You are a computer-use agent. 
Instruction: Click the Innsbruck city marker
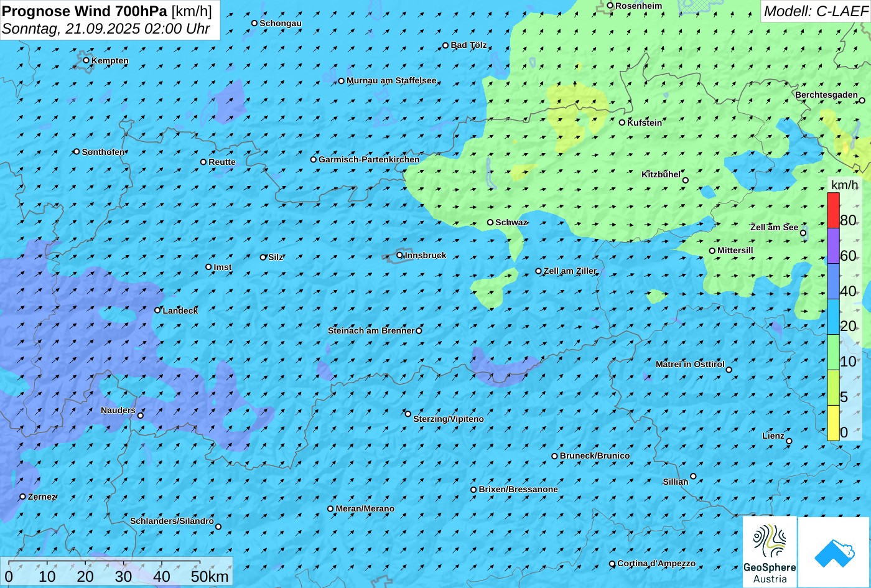click(x=399, y=255)
